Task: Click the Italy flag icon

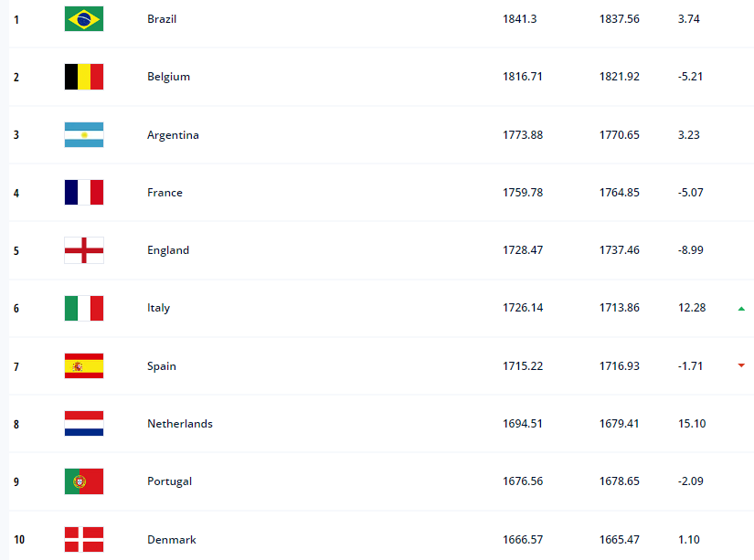Action: [x=84, y=308]
